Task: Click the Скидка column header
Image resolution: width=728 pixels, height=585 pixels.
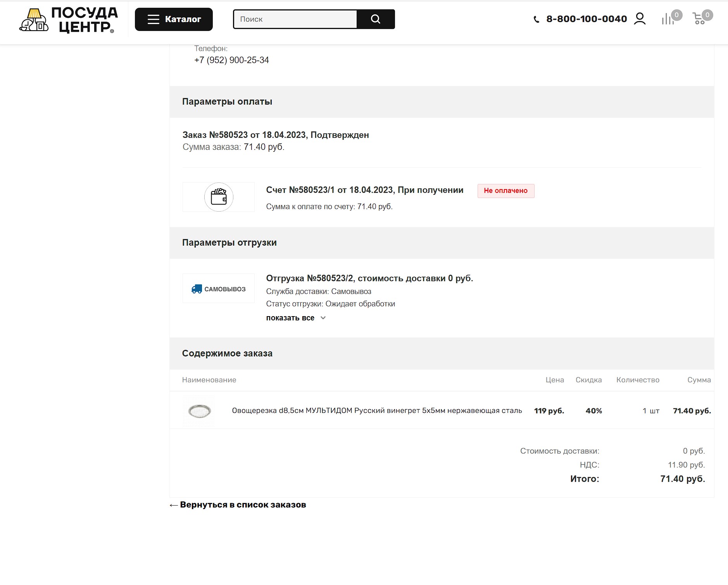Action: [588, 380]
